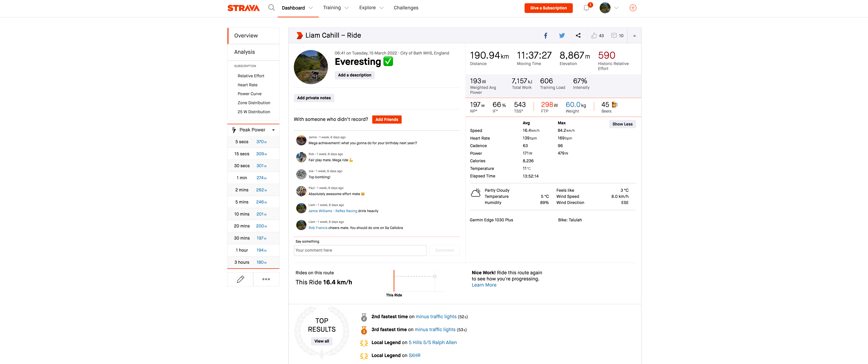Image resolution: width=868 pixels, height=364 pixels.
Task: Click the share icon
Action: (578, 35)
